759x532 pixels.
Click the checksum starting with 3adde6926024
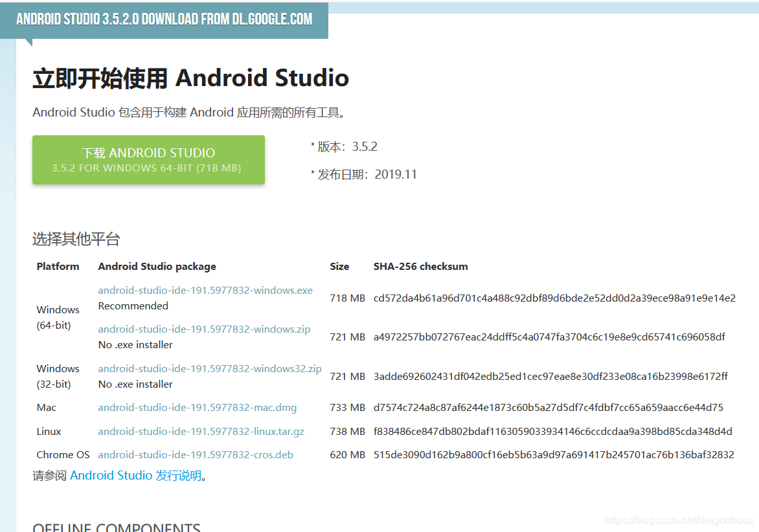[x=550, y=376]
